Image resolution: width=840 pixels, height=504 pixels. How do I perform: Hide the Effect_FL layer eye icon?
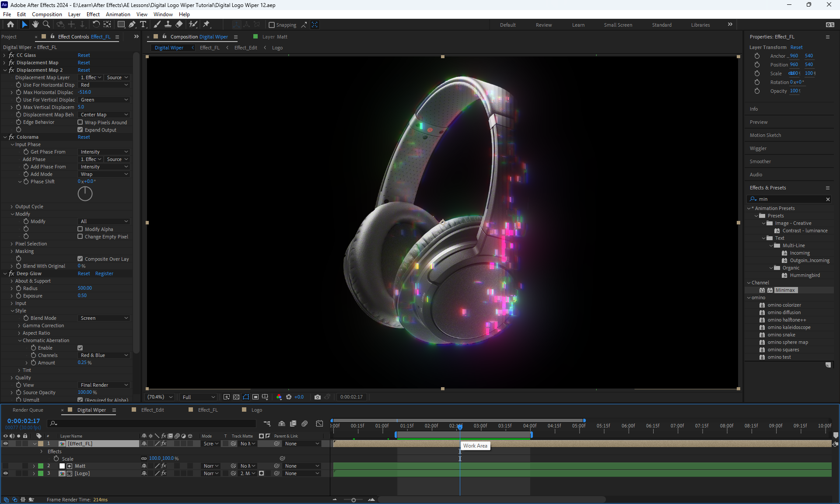pos(6,444)
